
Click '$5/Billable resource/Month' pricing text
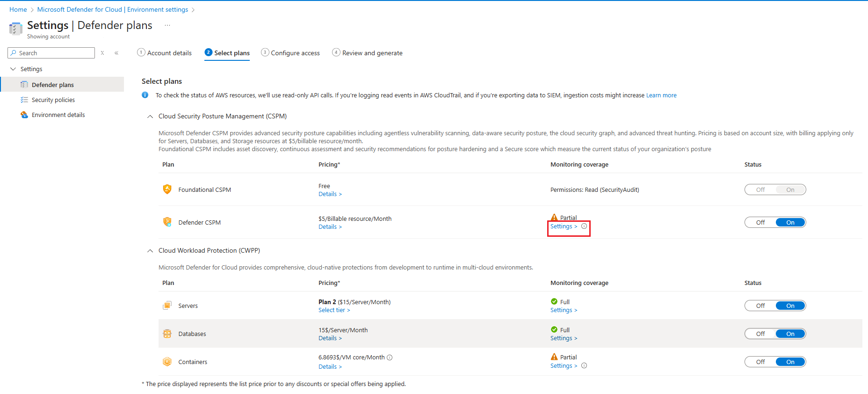click(x=355, y=219)
